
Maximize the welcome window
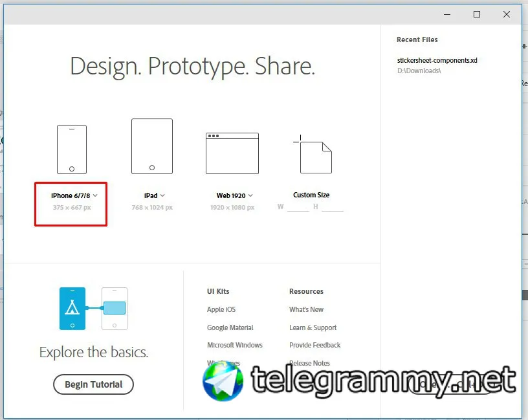click(x=477, y=14)
